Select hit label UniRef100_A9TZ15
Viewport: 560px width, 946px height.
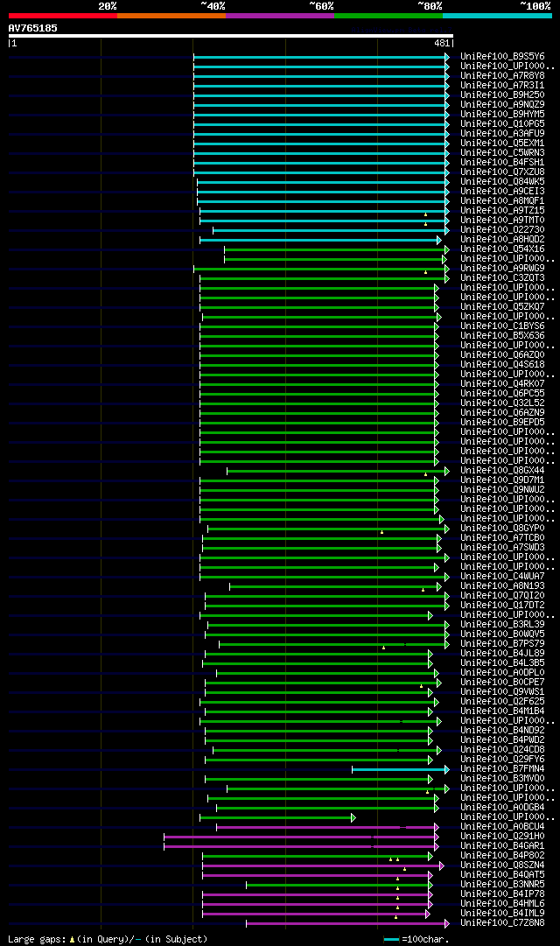(502, 211)
